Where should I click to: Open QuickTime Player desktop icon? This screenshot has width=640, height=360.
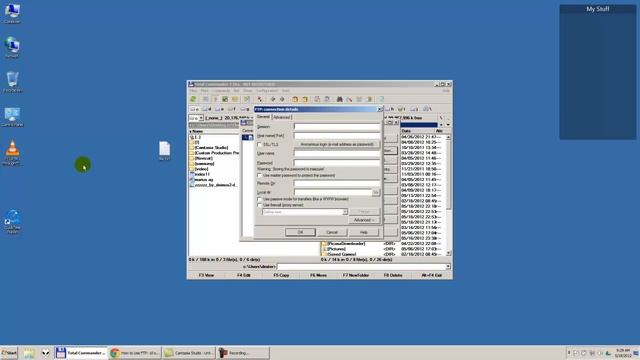[x=12, y=222]
